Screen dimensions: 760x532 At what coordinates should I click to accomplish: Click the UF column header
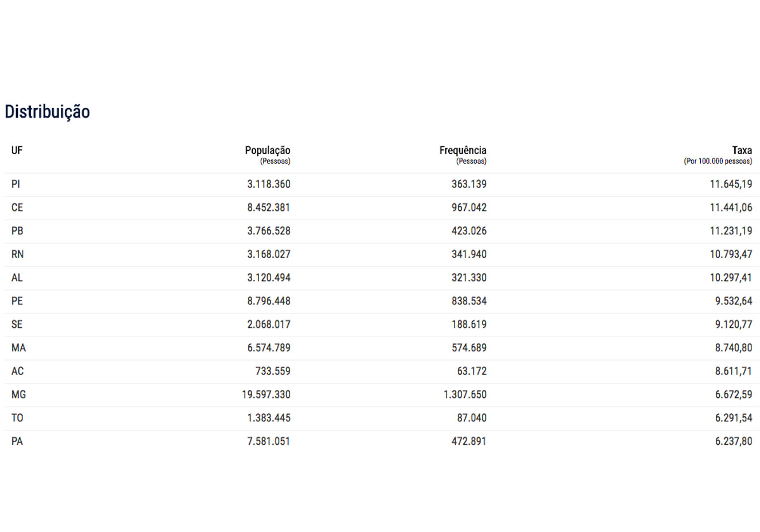(x=17, y=150)
